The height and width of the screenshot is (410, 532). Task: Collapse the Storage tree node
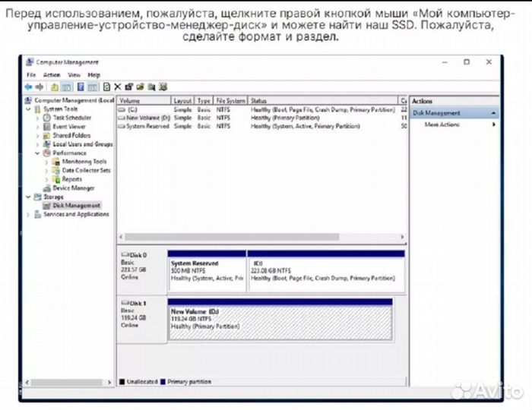coord(29,197)
